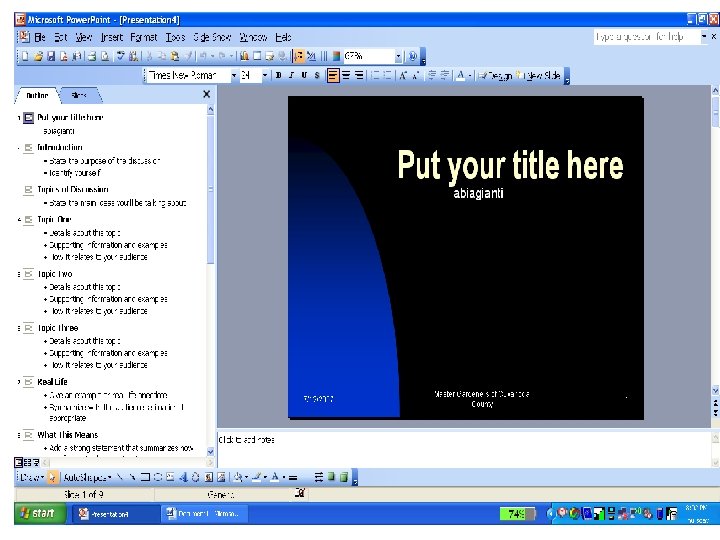Screen dimensions: 720x540
Task: Select the Rectangle drawing tool
Action: click(x=145, y=477)
